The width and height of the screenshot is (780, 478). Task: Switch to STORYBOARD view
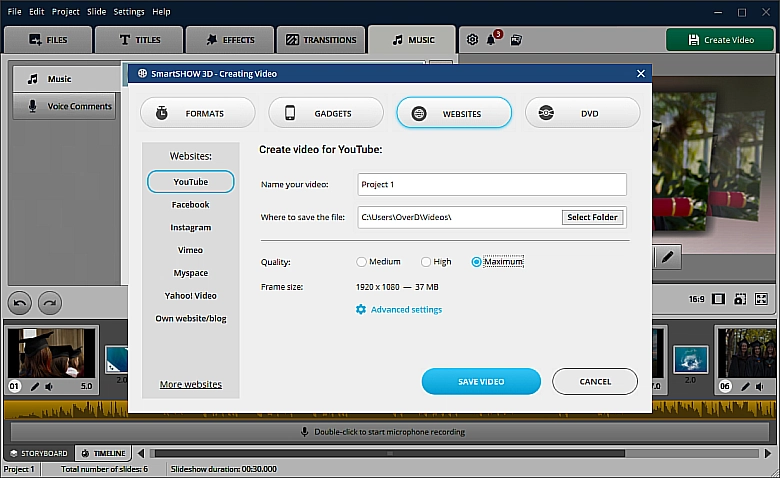[x=39, y=453]
